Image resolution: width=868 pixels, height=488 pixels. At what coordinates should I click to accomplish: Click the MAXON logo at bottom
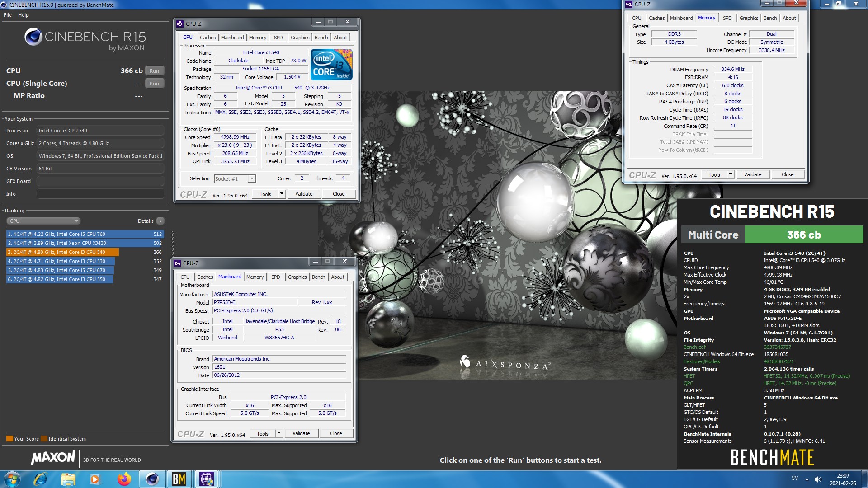point(53,457)
